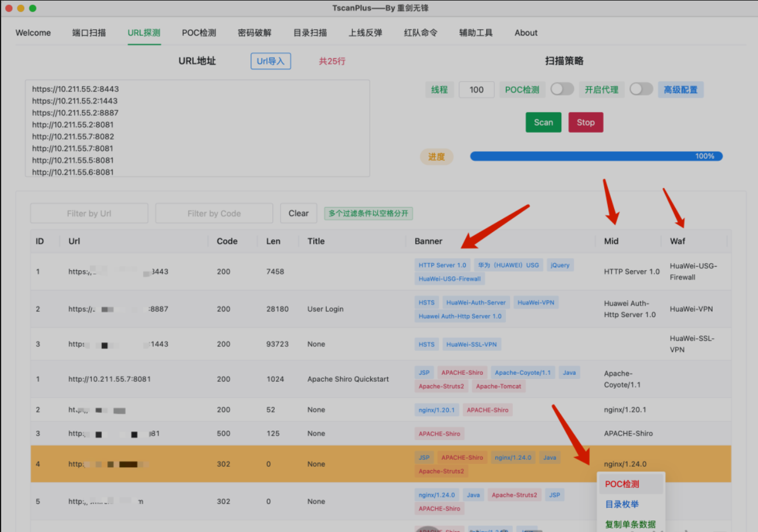The width and height of the screenshot is (758, 532).
Task: Clear the filters with the Clear button
Action: 299,213
